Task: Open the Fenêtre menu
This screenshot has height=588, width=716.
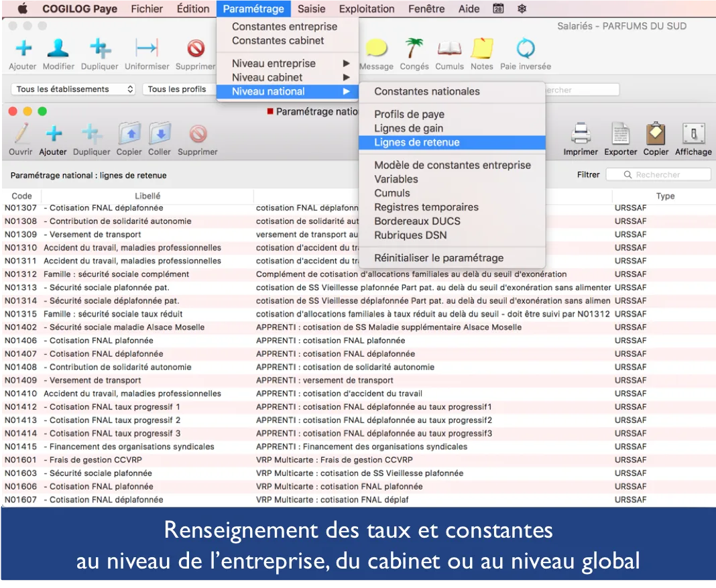Action: [x=426, y=9]
